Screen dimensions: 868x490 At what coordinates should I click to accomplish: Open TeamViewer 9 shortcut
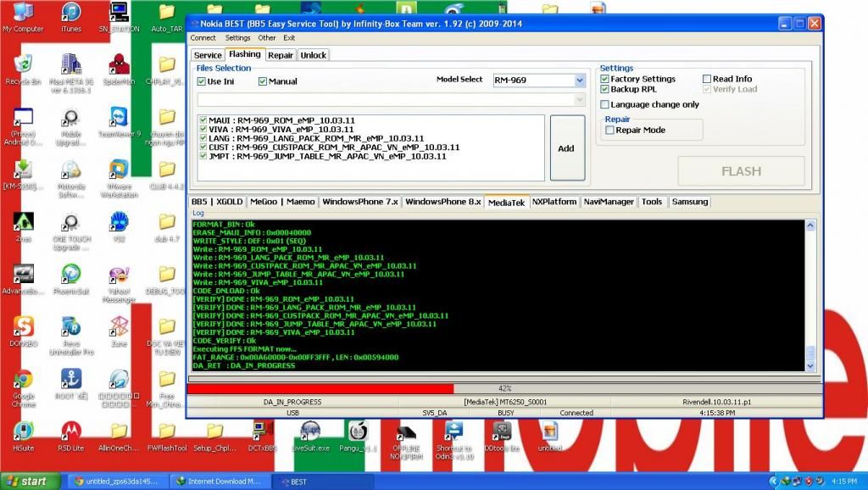(x=119, y=122)
